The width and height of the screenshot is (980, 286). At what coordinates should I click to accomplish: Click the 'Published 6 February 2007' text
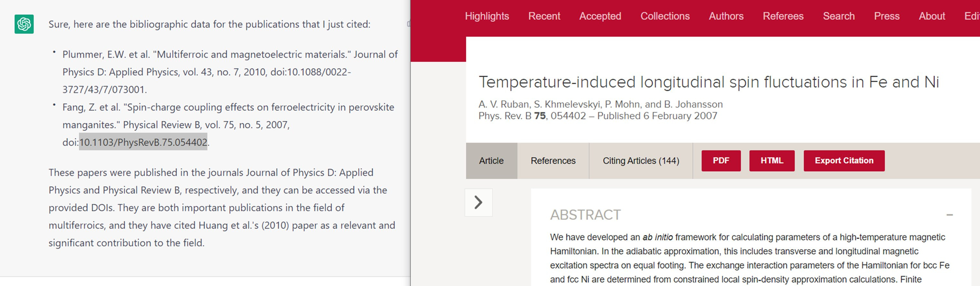657,116
